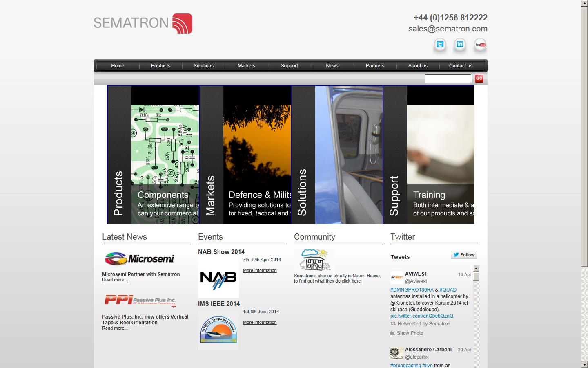Select the Home menu item

tap(118, 65)
